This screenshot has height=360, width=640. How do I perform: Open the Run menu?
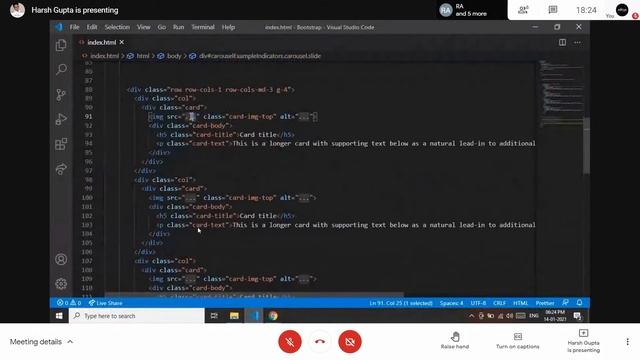[x=178, y=27]
